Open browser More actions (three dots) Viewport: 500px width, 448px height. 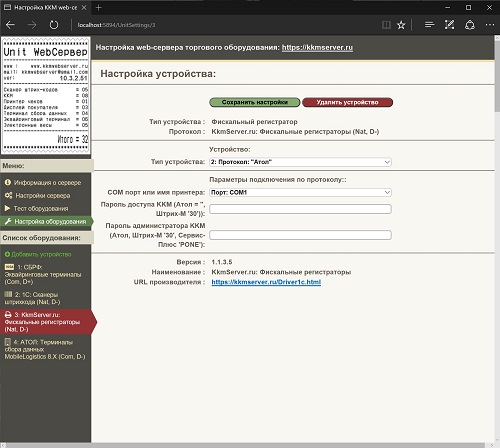[x=490, y=25]
